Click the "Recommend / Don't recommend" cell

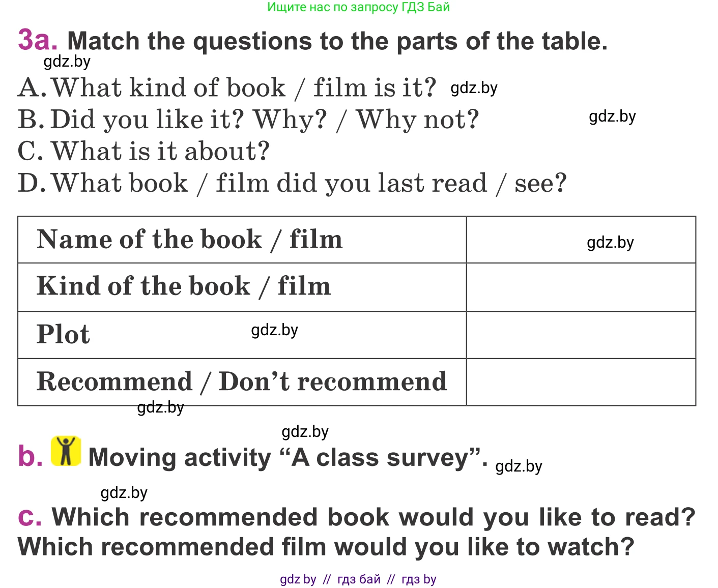242,382
